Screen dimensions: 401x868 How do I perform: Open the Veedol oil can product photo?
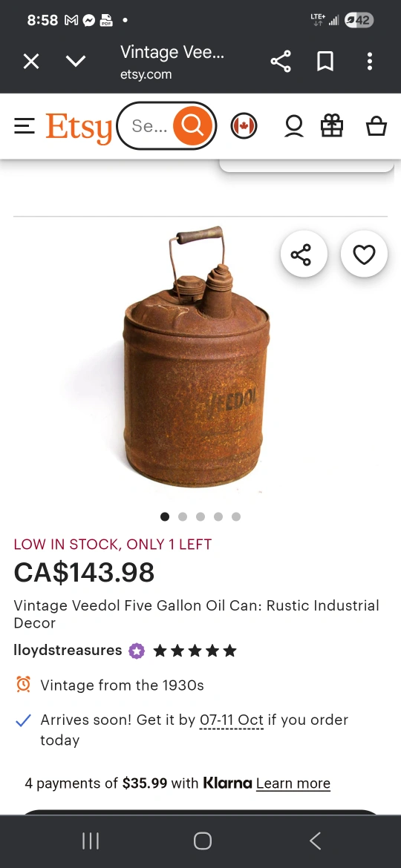pos(195,357)
